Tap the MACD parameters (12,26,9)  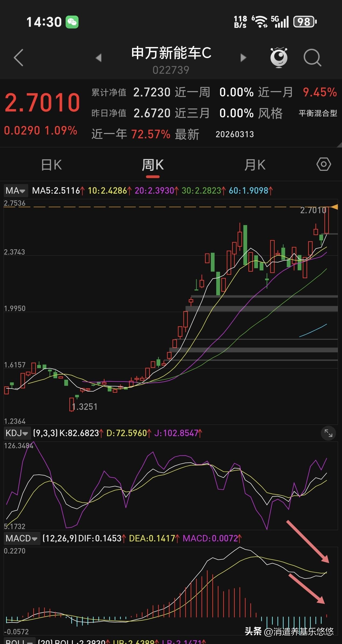click(60, 538)
